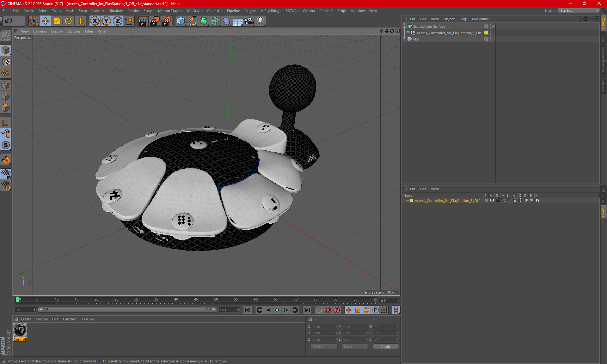Image resolution: width=607 pixels, height=364 pixels.
Task: Go to start of animation
Action: (x=248, y=310)
